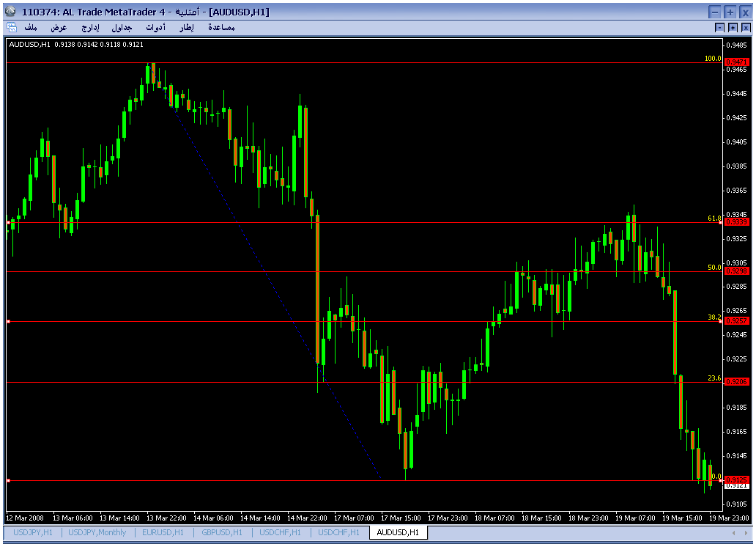756x544 pixels.
Task: Open the مساعدة (Help) menu
Action: (x=221, y=28)
